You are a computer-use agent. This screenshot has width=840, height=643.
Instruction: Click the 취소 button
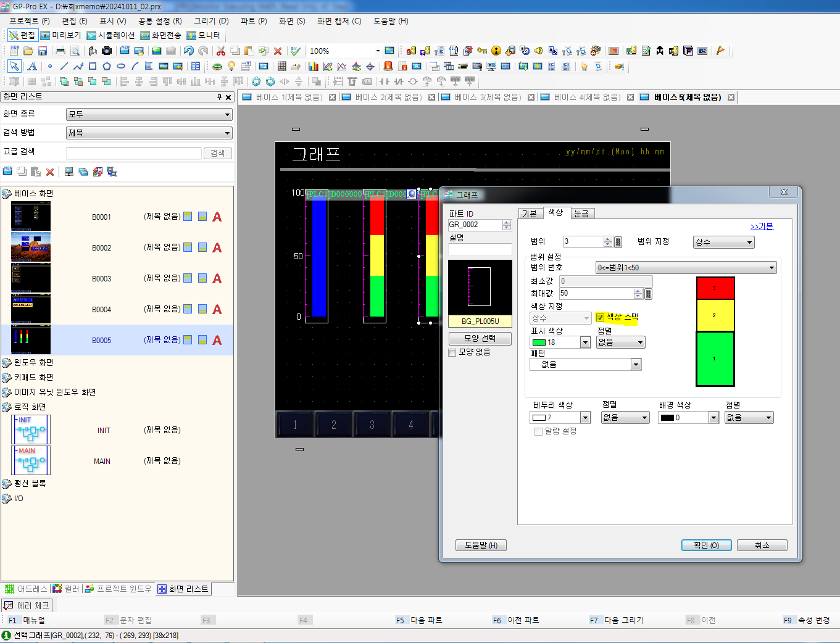(762, 545)
